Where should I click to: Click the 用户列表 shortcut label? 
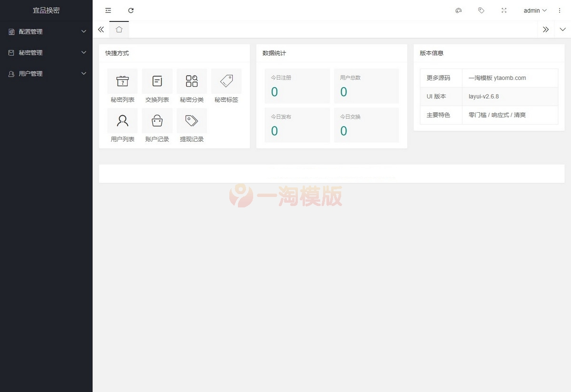click(x=123, y=139)
